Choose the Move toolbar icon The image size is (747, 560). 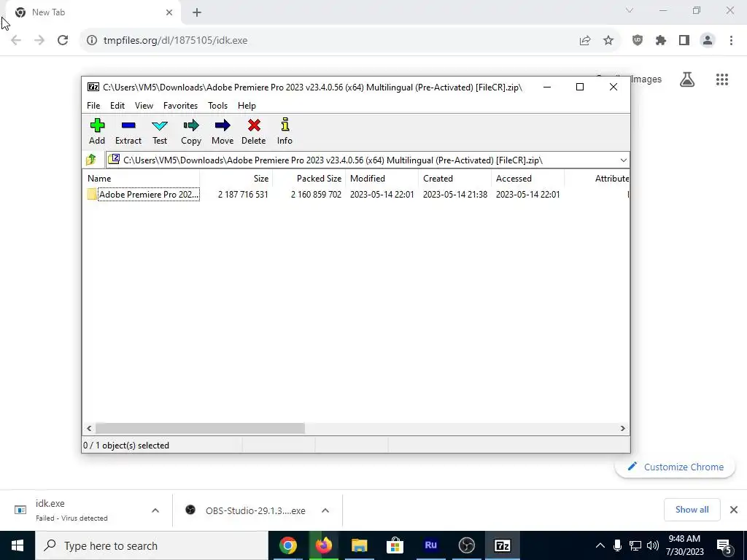coord(222,131)
